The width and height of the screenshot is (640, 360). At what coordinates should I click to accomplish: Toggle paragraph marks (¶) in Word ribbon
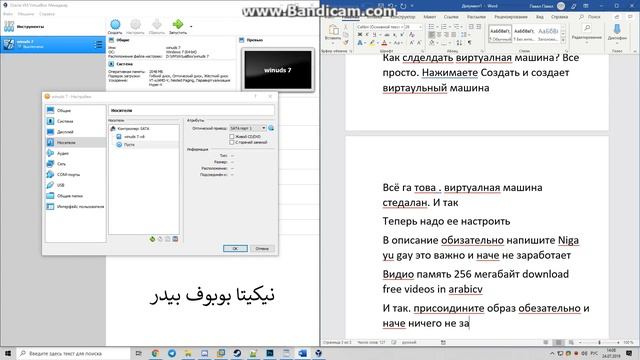tap(469, 42)
